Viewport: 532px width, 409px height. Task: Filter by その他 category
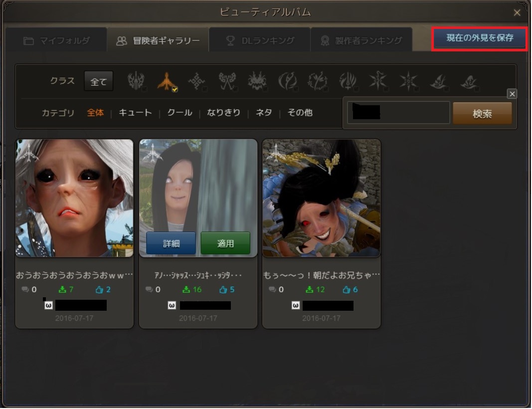(300, 113)
